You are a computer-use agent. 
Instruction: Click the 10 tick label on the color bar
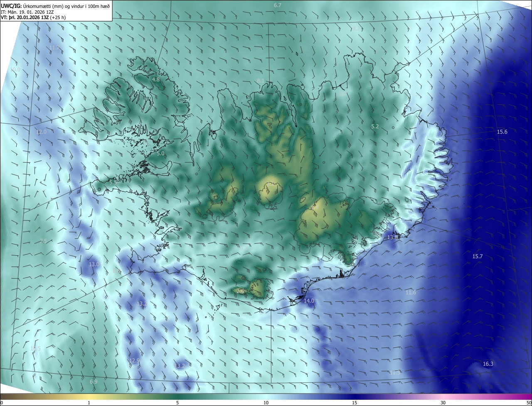pyautogui.click(x=266, y=403)
